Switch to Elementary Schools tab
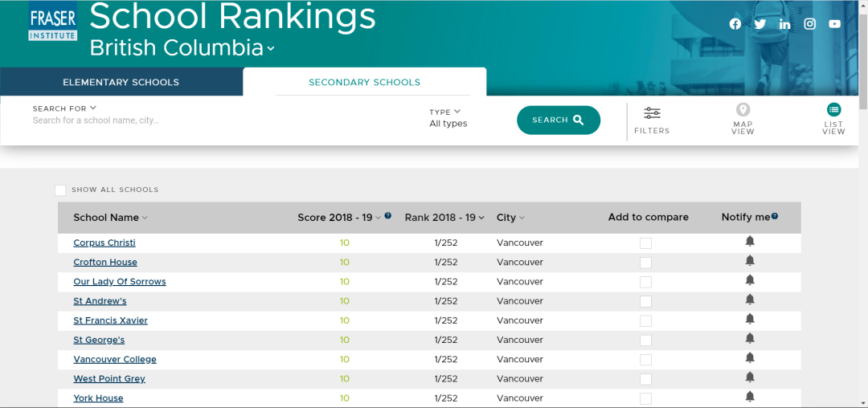This screenshot has height=408, width=868. tap(121, 82)
